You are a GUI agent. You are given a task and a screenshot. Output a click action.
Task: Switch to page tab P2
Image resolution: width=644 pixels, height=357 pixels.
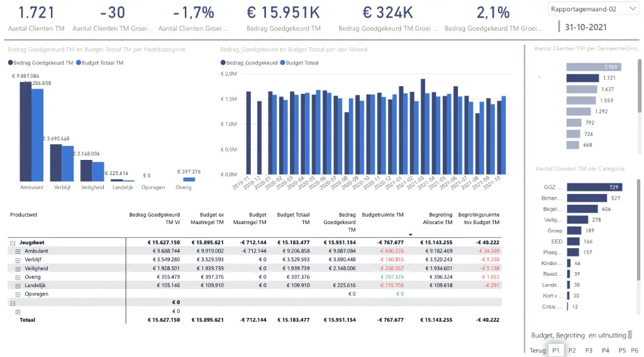click(572, 351)
